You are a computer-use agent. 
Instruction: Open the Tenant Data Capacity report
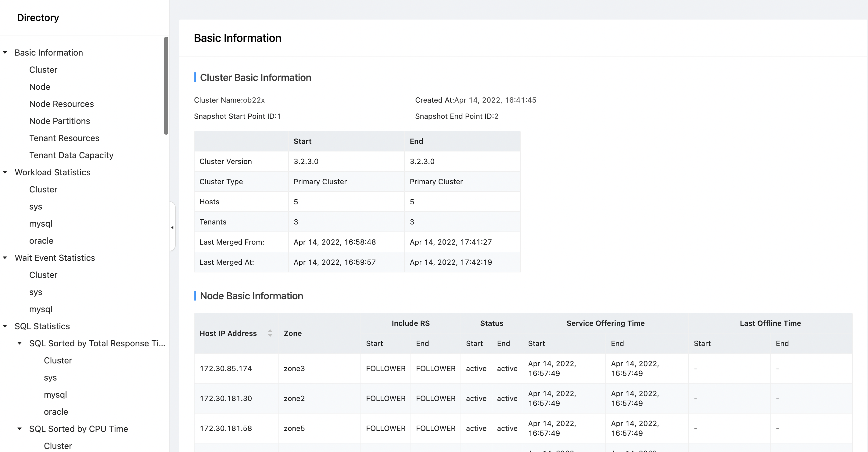pos(71,155)
